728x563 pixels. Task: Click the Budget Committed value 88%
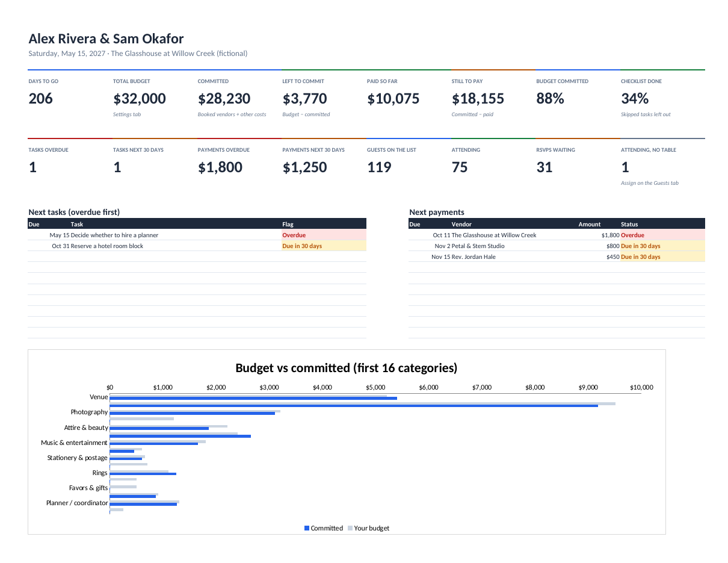coord(550,99)
